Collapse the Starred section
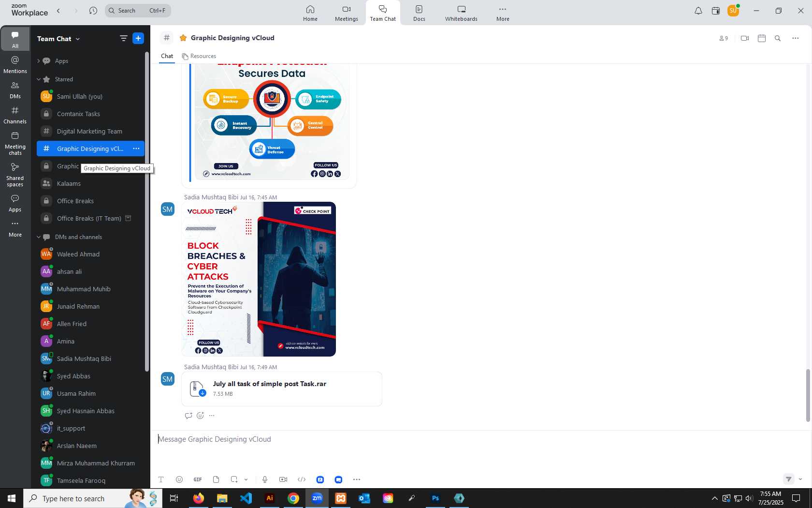This screenshot has height=508, width=812. tap(38, 79)
